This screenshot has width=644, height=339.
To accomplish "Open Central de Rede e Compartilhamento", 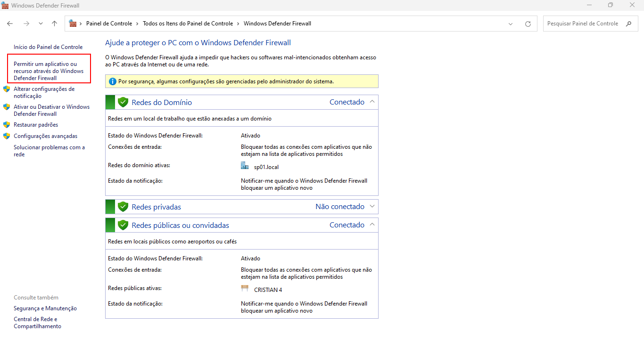I will pyautogui.click(x=37, y=323).
